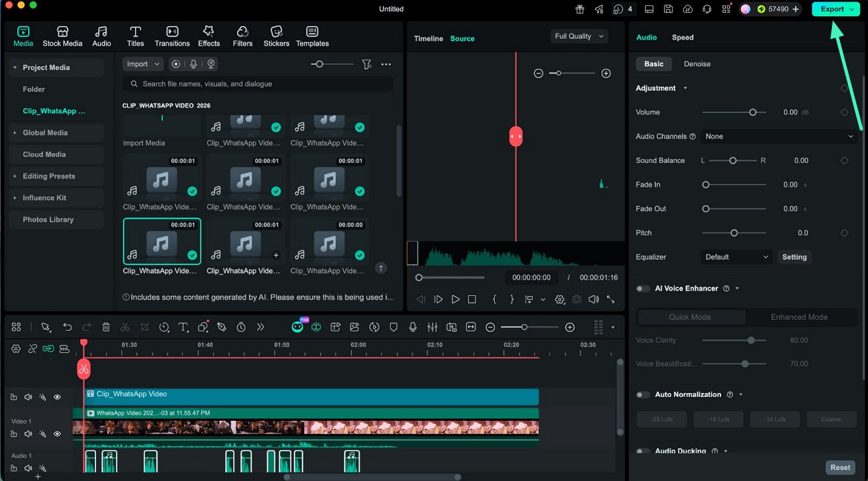
Task: Expand the Project Media tree item
Action: [15, 67]
